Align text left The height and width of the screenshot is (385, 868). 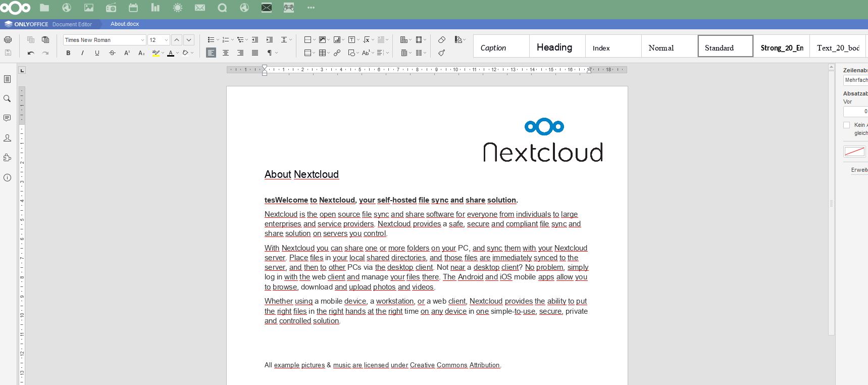pyautogui.click(x=211, y=53)
